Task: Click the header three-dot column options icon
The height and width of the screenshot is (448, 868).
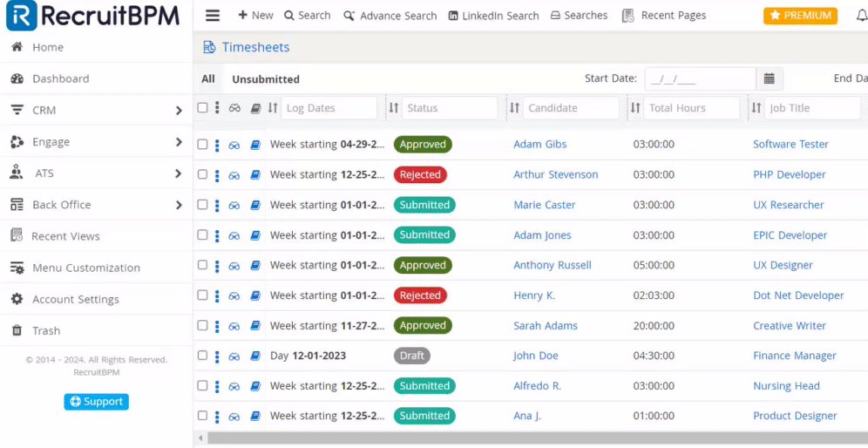Action: coord(217,108)
